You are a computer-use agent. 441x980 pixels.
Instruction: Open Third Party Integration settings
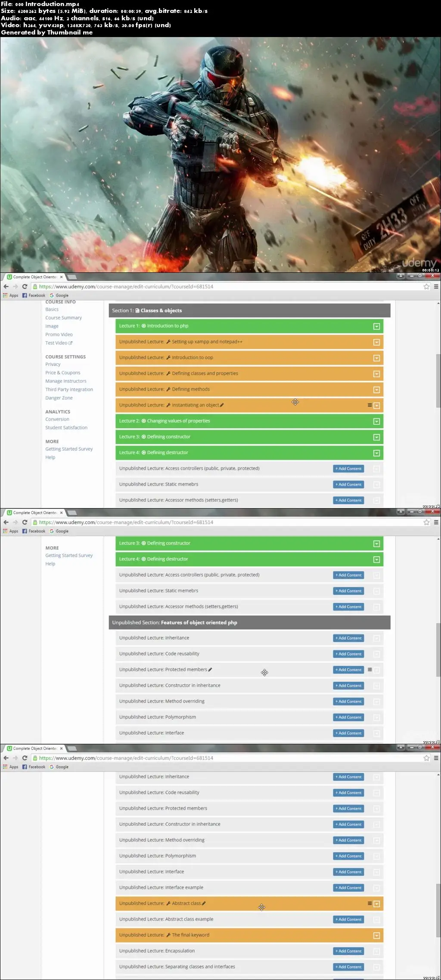coord(69,390)
